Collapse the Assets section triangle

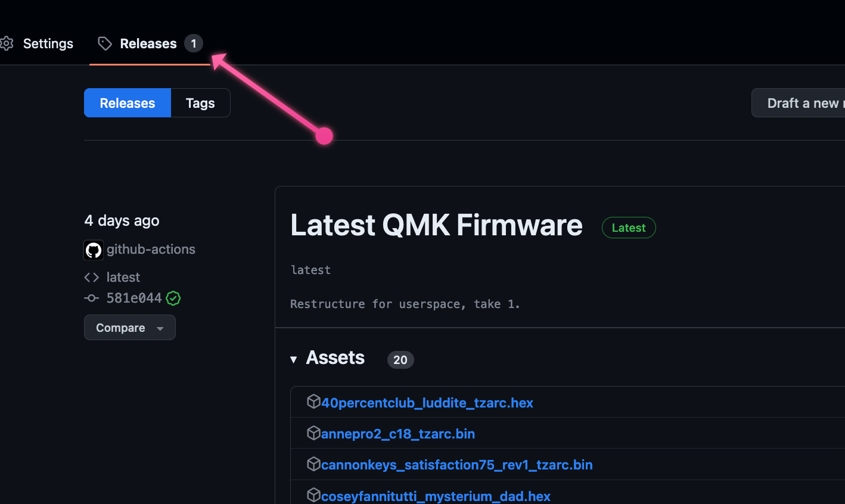(x=293, y=359)
